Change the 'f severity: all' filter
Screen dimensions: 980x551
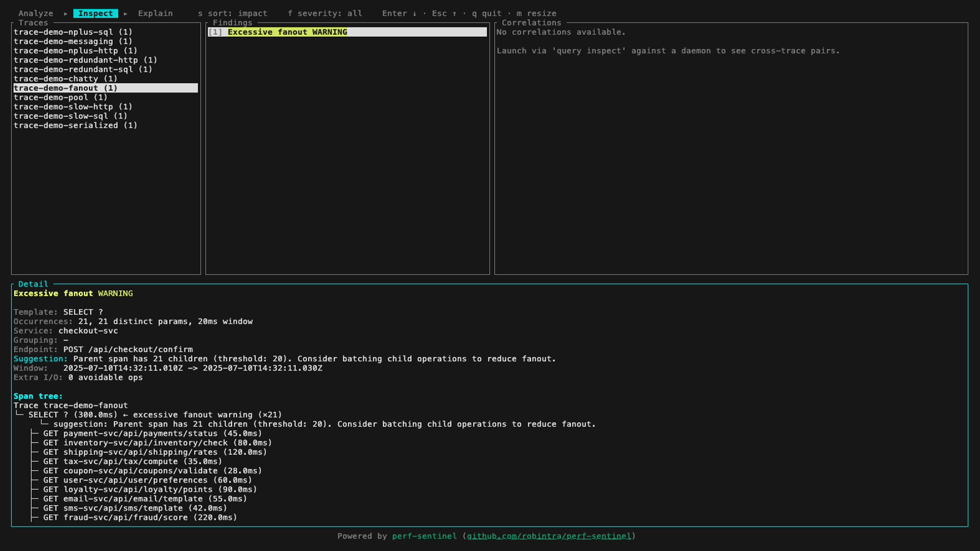(x=325, y=13)
